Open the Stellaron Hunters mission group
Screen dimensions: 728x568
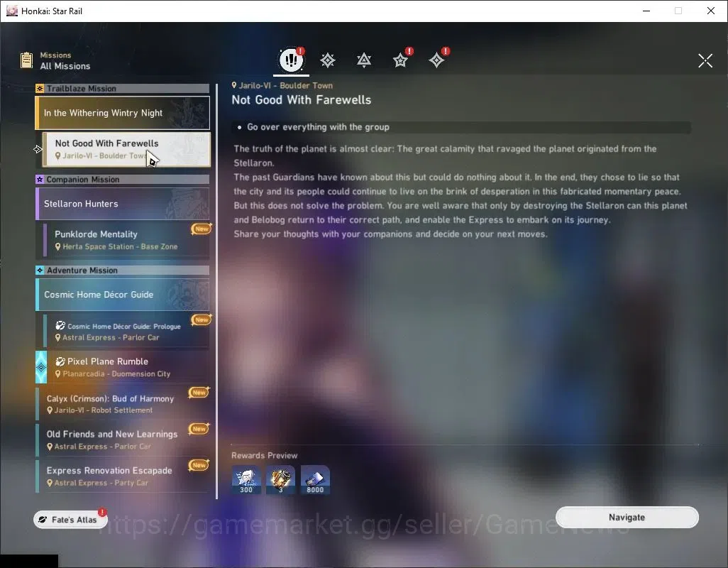(x=123, y=204)
